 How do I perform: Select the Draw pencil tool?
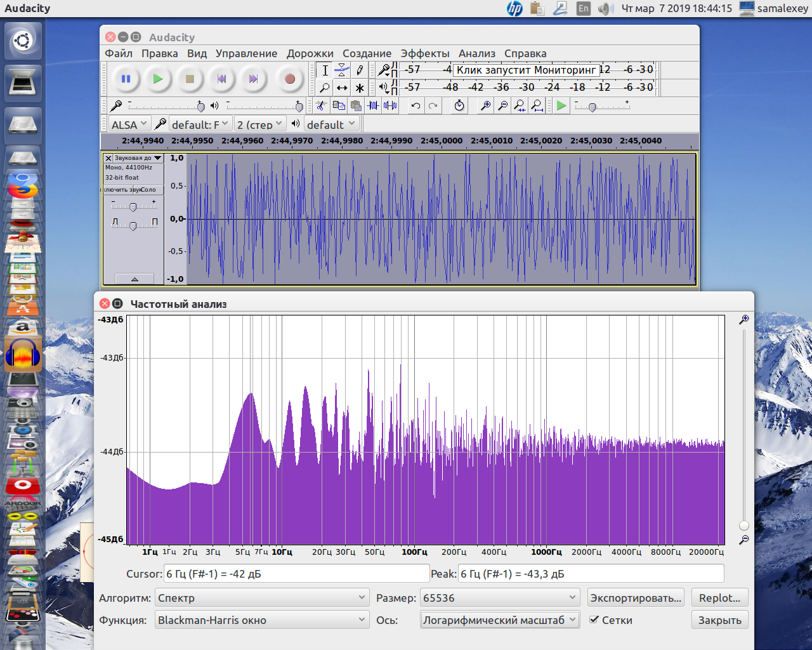pyautogui.click(x=360, y=70)
